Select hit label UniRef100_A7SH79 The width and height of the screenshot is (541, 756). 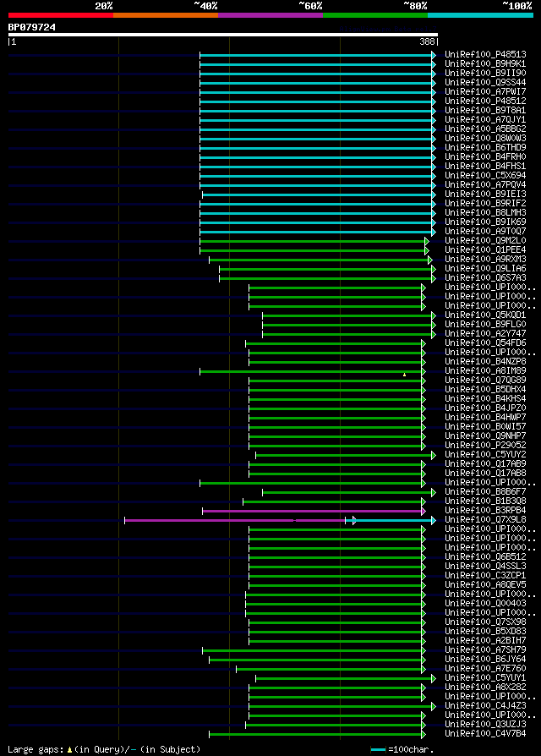coord(485,649)
